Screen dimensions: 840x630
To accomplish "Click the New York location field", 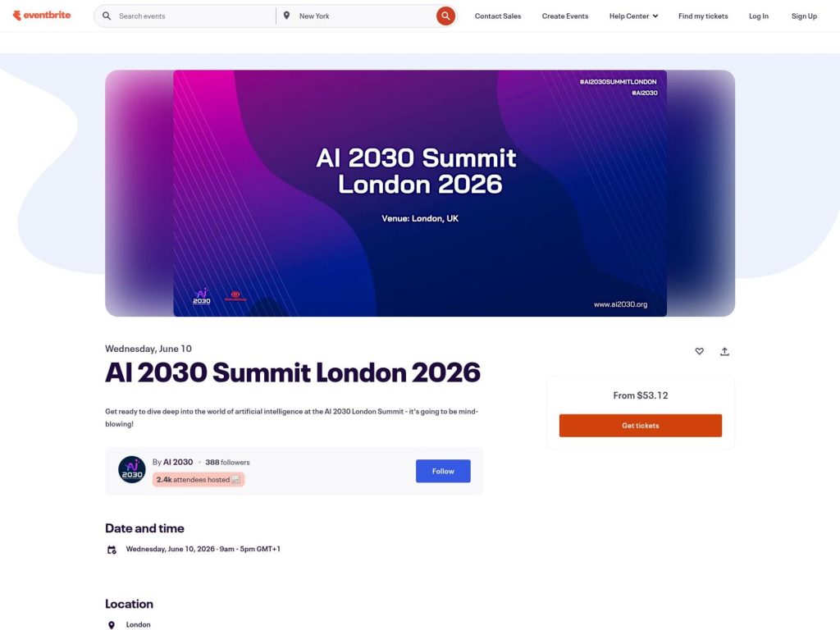I will (328, 15).
